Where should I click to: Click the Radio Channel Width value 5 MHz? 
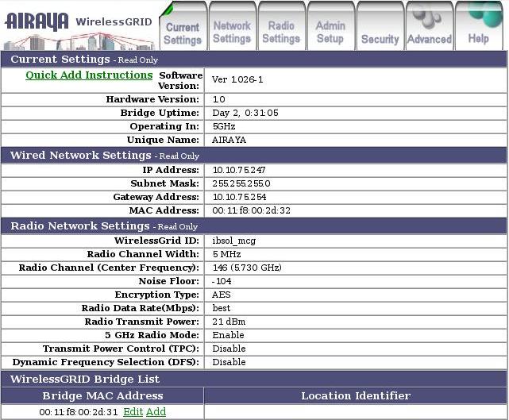[x=226, y=254]
